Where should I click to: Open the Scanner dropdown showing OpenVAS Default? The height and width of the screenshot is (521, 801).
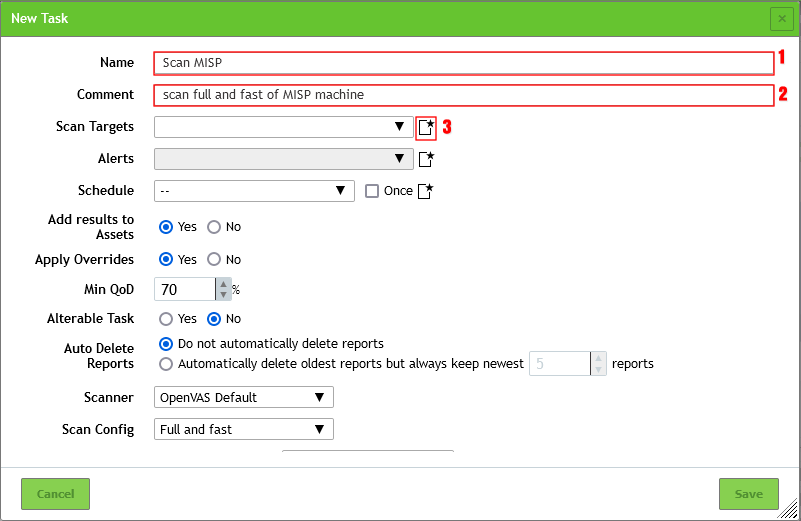coord(245,397)
